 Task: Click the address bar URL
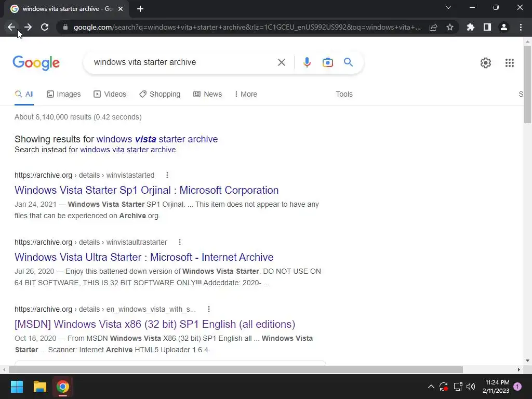[x=247, y=27]
